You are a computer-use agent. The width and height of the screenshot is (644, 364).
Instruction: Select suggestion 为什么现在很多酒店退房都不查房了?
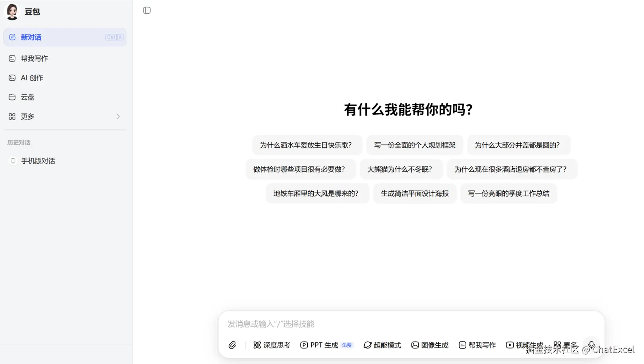(x=512, y=169)
